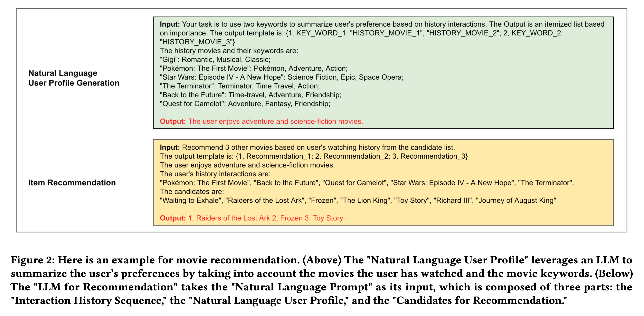
Task: Click "The user's history interactions are:" line
Action: click(215, 174)
